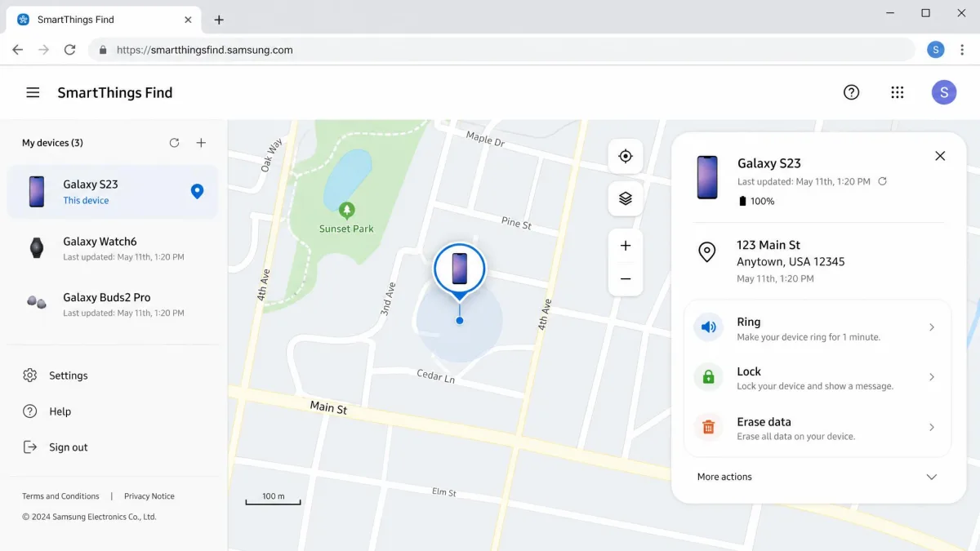
Task: Center map on current location
Action: (x=626, y=156)
